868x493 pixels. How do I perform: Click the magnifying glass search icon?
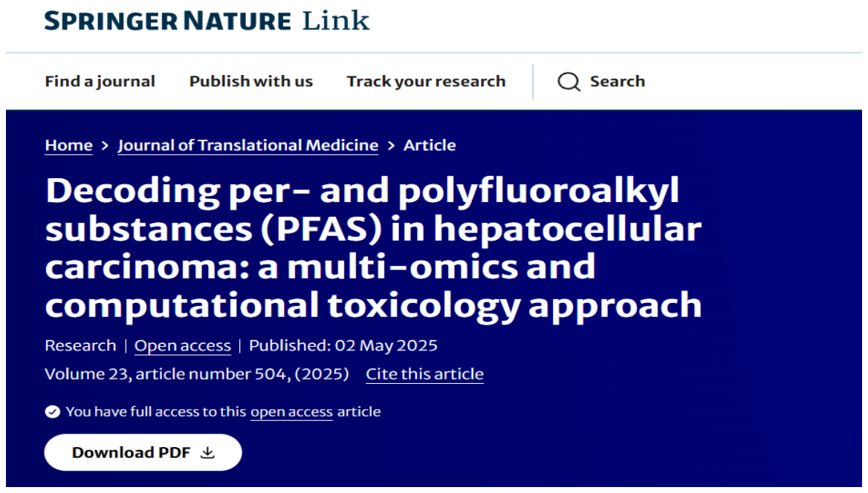[569, 82]
